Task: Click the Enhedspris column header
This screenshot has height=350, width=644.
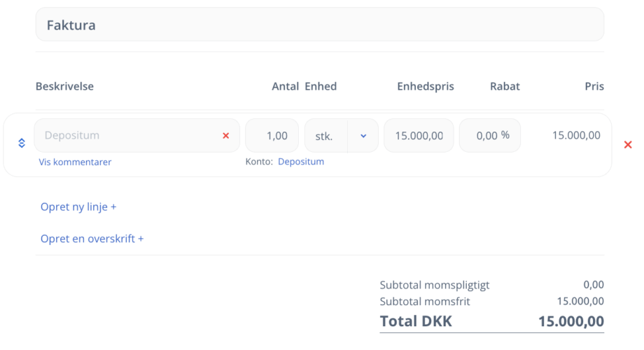Action: pyautogui.click(x=425, y=86)
